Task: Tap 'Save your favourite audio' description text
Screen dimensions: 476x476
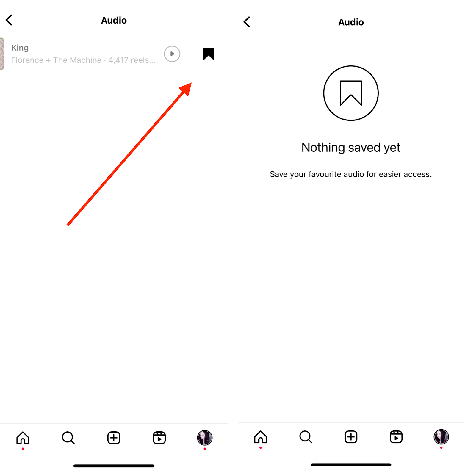Action: coord(351,174)
